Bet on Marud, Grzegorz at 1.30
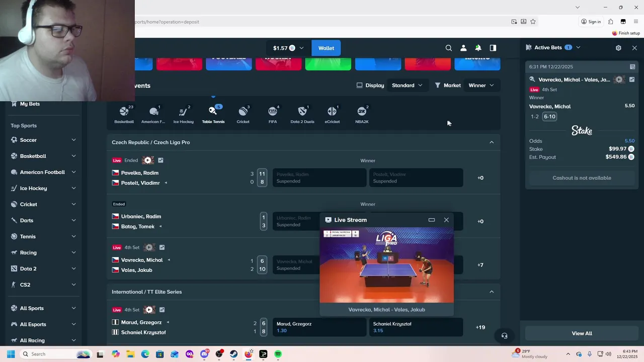This screenshot has width=644, height=362. pyautogui.click(x=319, y=327)
